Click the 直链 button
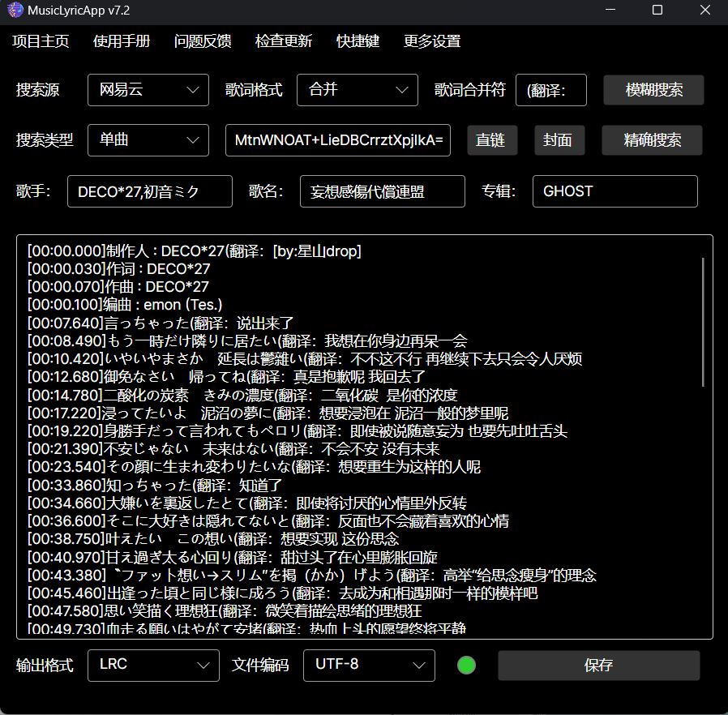Image resolution: width=728 pixels, height=715 pixels. [x=492, y=140]
